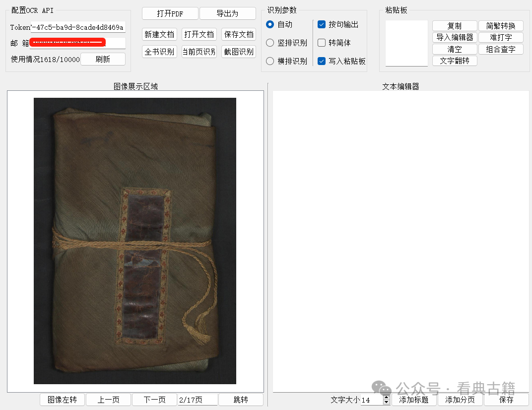Screen dimensions: 532x410
Task: Select the 自动 recognition mode
Action: pyautogui.click(x=270, y=24)
